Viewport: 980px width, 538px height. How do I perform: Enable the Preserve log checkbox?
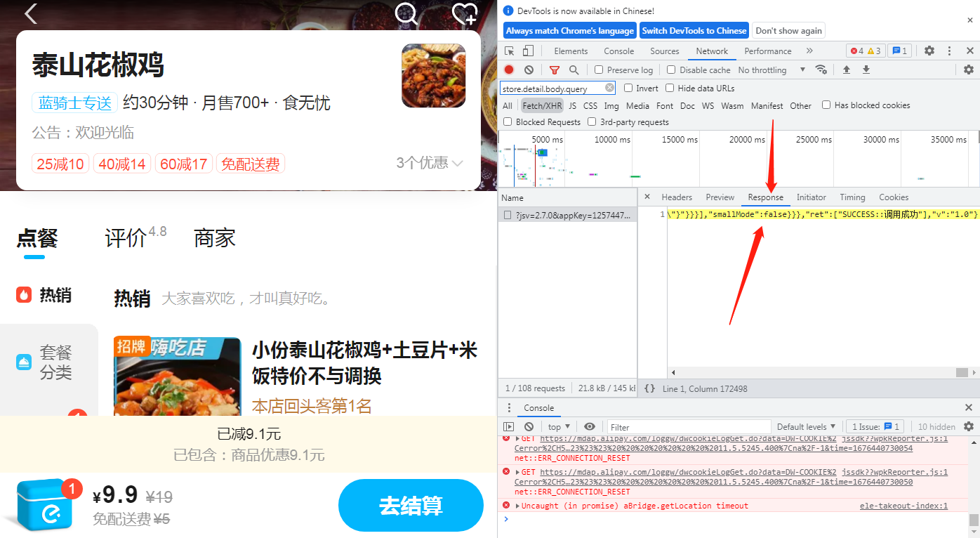(599, 70)
